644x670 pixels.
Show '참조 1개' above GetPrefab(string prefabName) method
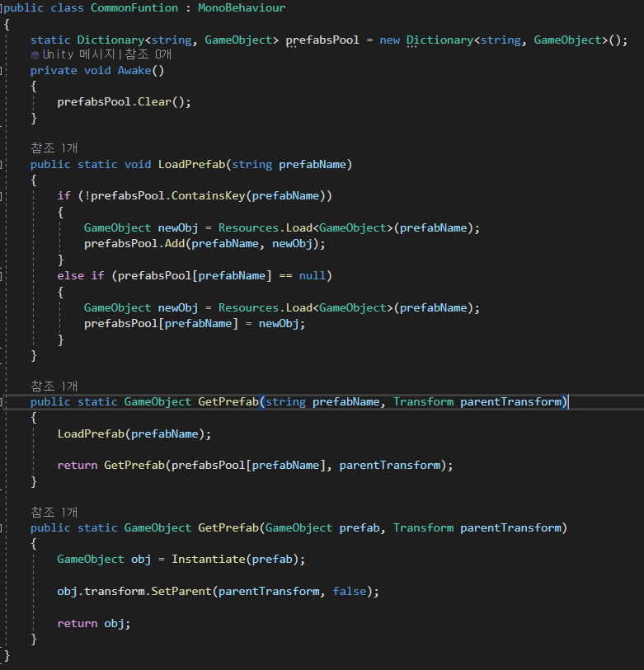54,386
